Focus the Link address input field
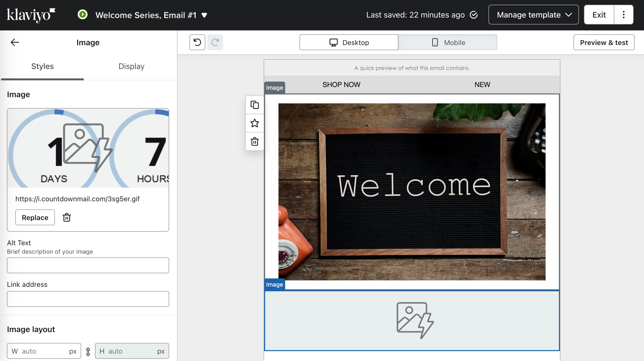The image size is (644, 361). click(x=88, y=299)
